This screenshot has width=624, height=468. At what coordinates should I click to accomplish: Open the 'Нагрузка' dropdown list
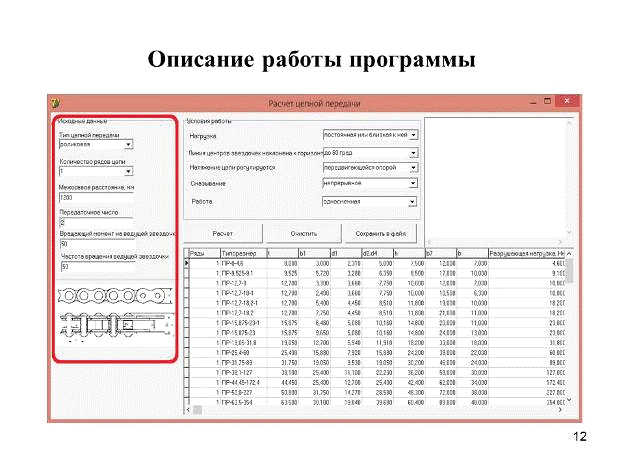click(414, 133)
